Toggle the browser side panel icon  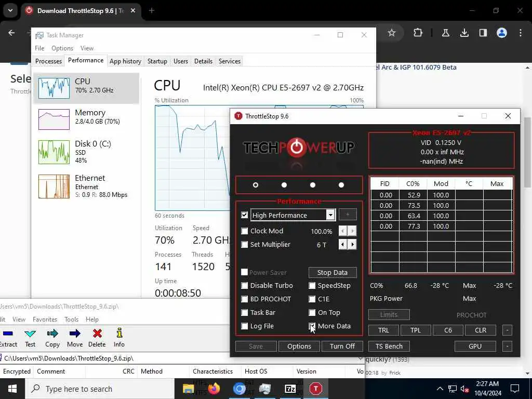[483, 33]
